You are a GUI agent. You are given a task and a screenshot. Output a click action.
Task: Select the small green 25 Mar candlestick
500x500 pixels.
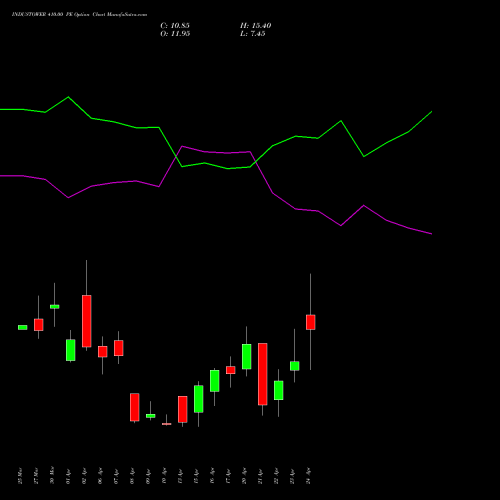[x=23, y=327]
